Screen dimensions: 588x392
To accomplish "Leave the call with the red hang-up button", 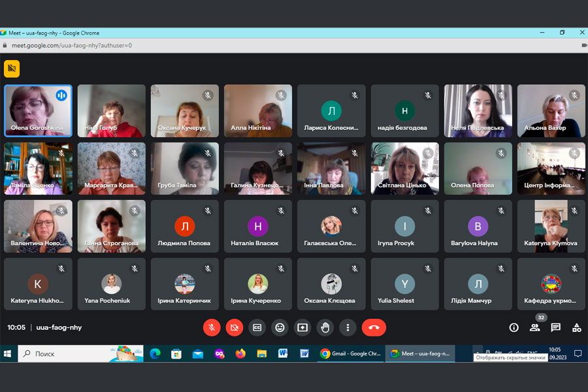I will click(374, 327).
